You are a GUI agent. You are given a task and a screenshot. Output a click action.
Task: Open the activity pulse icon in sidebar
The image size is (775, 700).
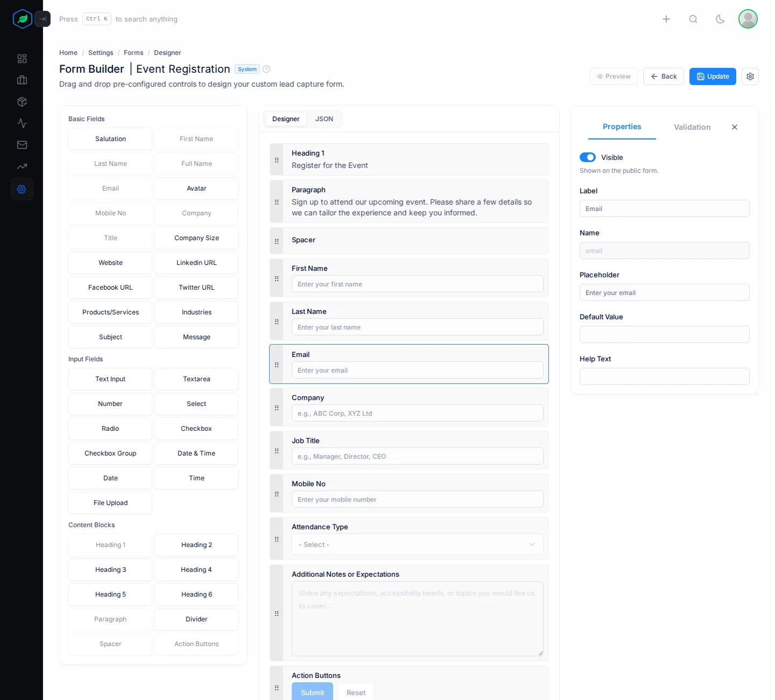tap(22, 123)
